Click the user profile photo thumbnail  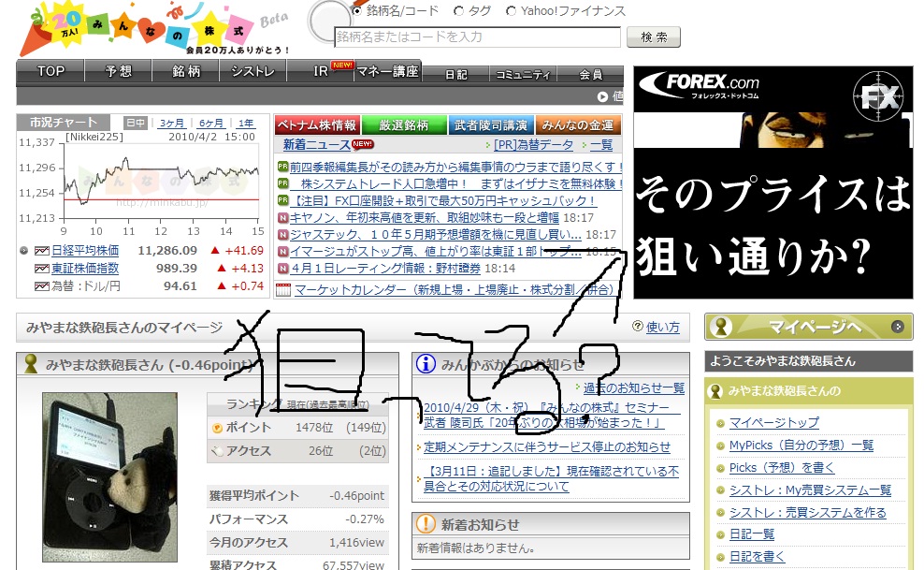click(x=109, y=477)
